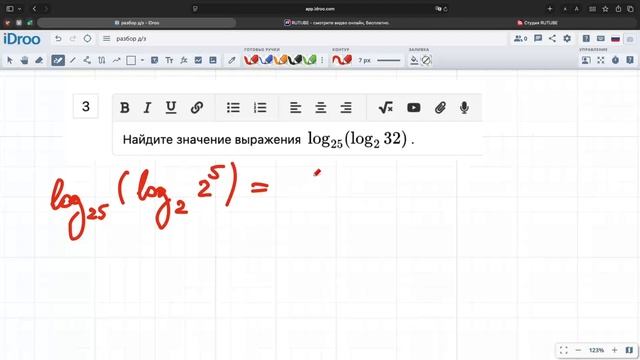Open the chat panel
This screenshot has height=360, width=640.
click(x=538, y=38)
